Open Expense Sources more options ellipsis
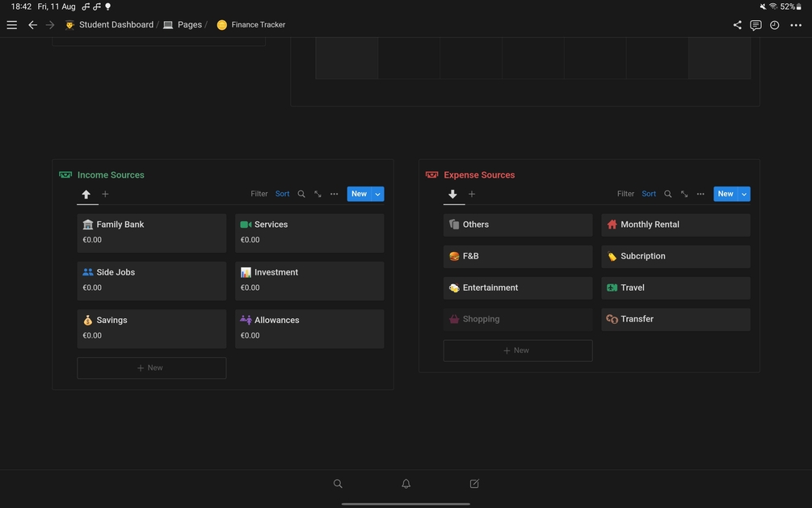The width and height of the screenshot is (812, 508). (x=701, y=194)
